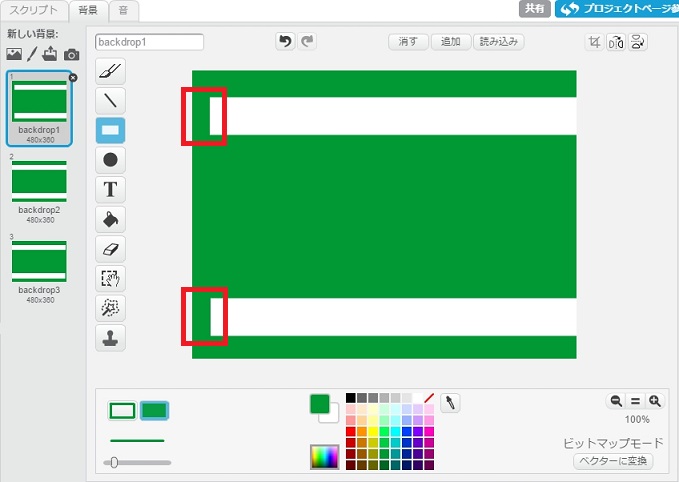Pick the black color swatch
Image resolution: width=679 pixels, height=482 pixels.
pos(351,398)
